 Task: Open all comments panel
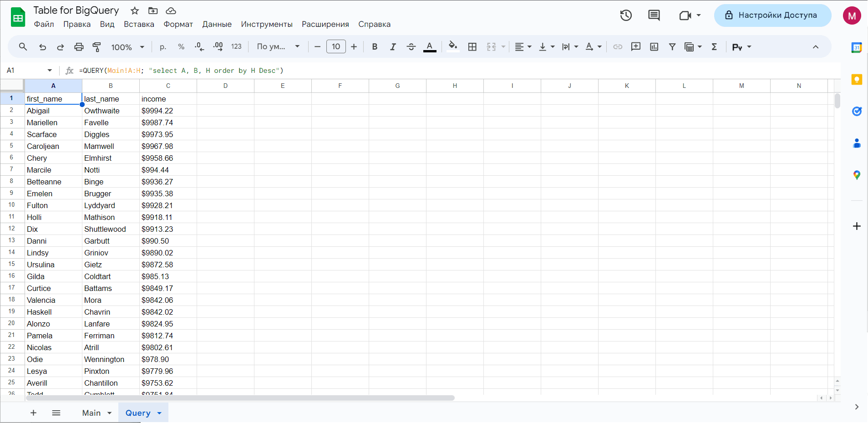(654, 15)
